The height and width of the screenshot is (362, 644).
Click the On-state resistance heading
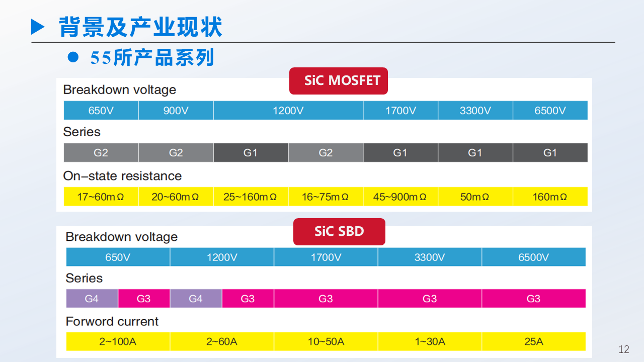pyautogui.click(x=122, y=176)
